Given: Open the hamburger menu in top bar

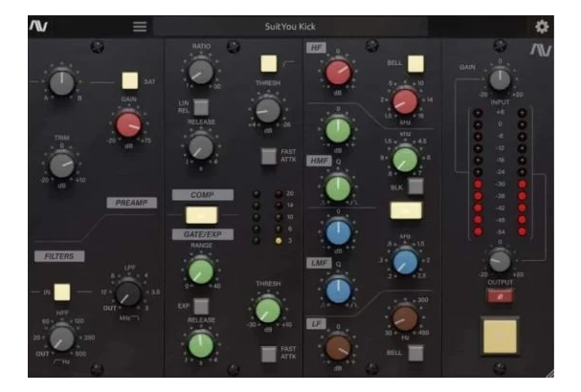Looking at the screenshot, I should pos(140,27).
